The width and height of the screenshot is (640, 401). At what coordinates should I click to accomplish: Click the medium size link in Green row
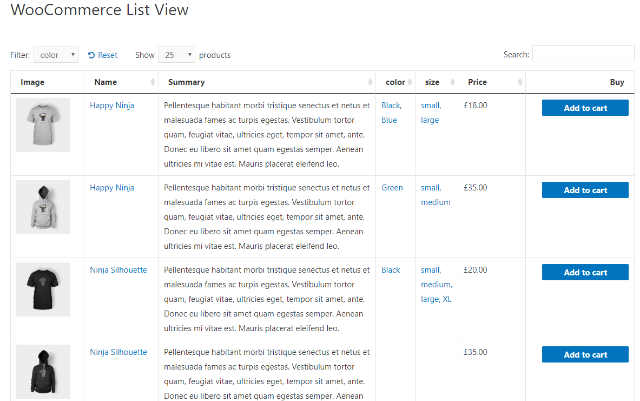[436, 202]
